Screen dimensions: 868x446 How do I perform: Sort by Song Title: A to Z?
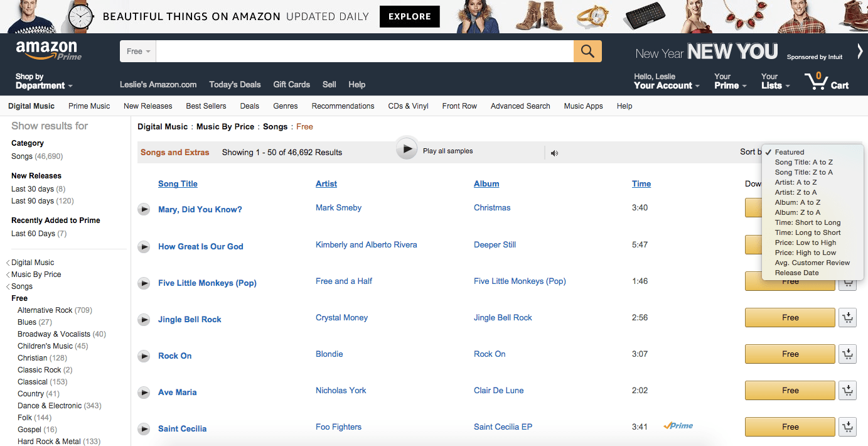coord(804,162)
